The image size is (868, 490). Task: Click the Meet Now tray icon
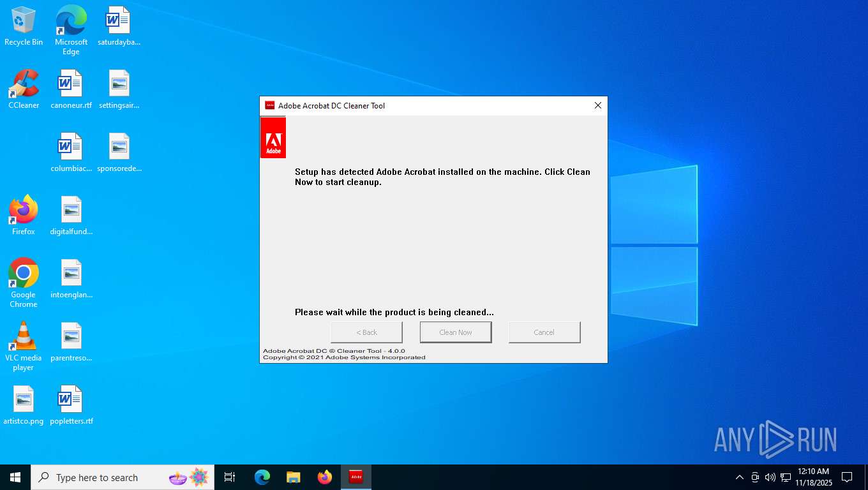tap(755, 477)
